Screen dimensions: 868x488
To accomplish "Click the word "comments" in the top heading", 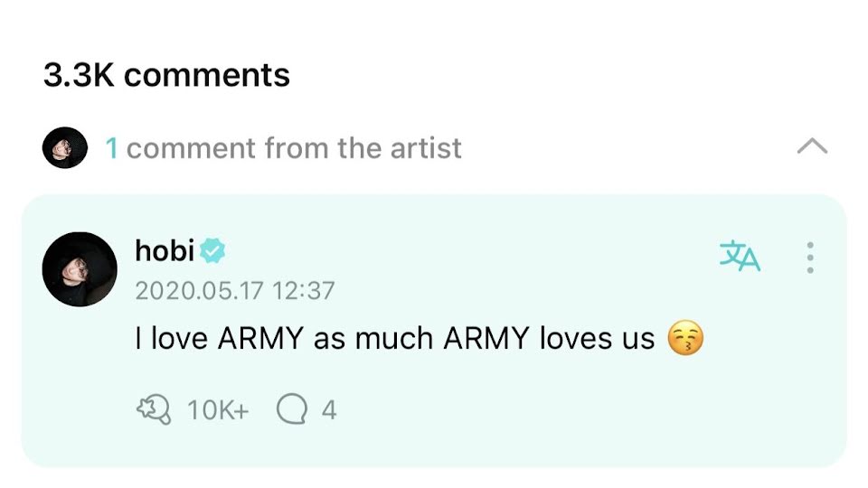I will pos(207,75).
